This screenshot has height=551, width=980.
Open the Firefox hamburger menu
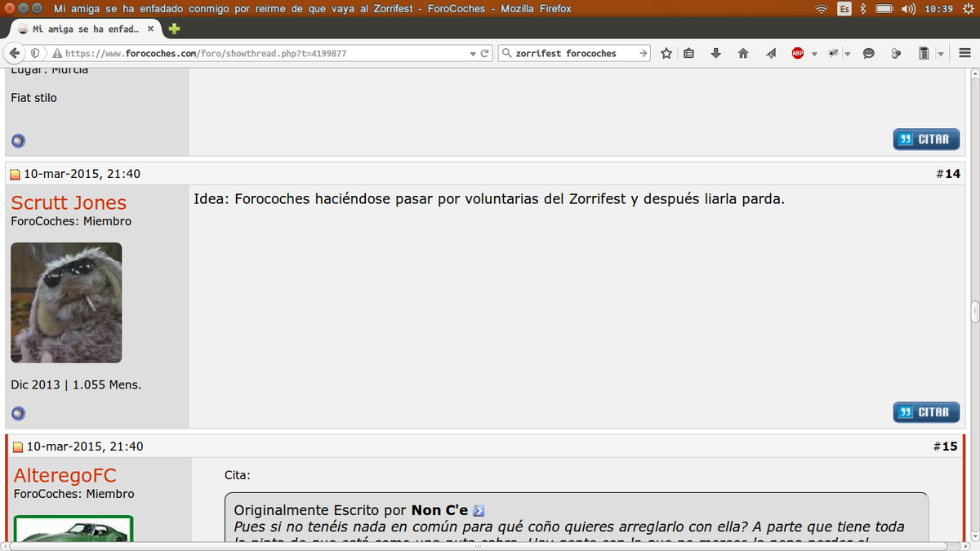[x=964, y=53]
